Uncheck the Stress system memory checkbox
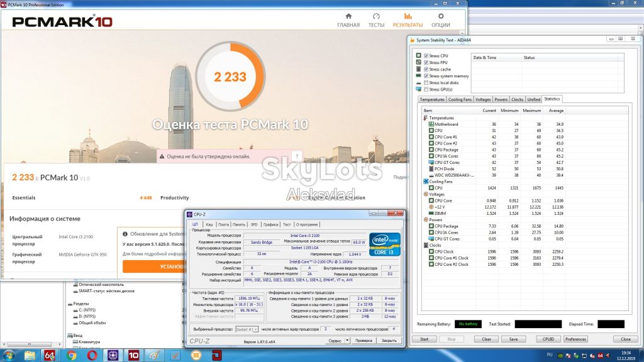The height and width of the screenshot is (362, 644). pyautogui.click(x=426, y=76)
